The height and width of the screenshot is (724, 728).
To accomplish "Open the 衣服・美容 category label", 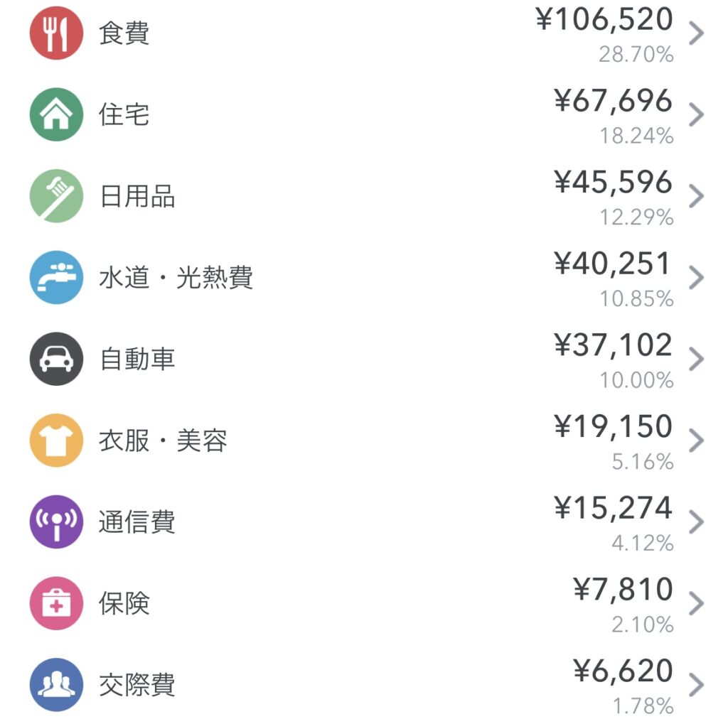I will pos(163,441).
